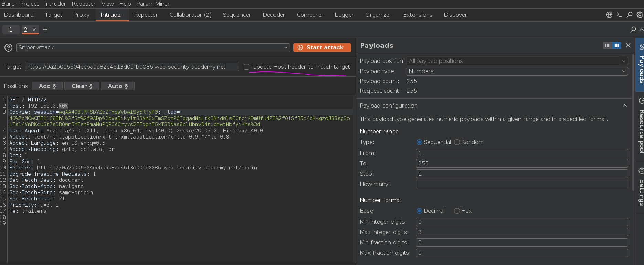Click the Add § position button
This screenshot has height=265, width=644.
[x=47, y=86]
